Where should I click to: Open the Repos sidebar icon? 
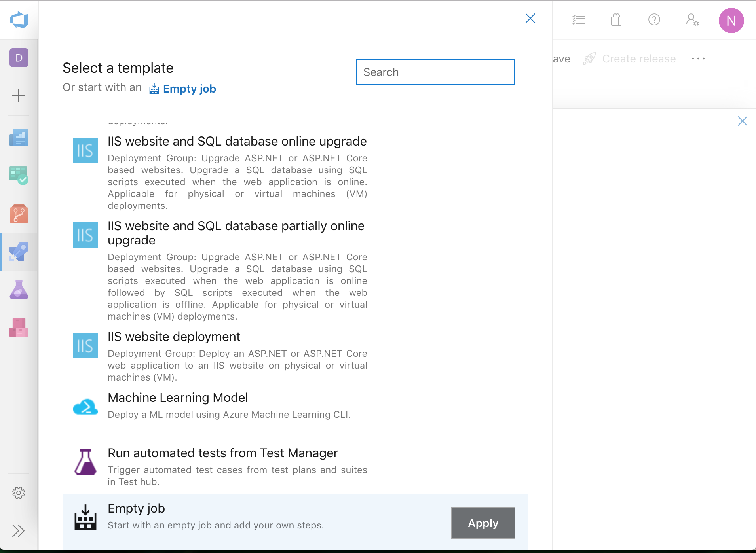(19, 214)
